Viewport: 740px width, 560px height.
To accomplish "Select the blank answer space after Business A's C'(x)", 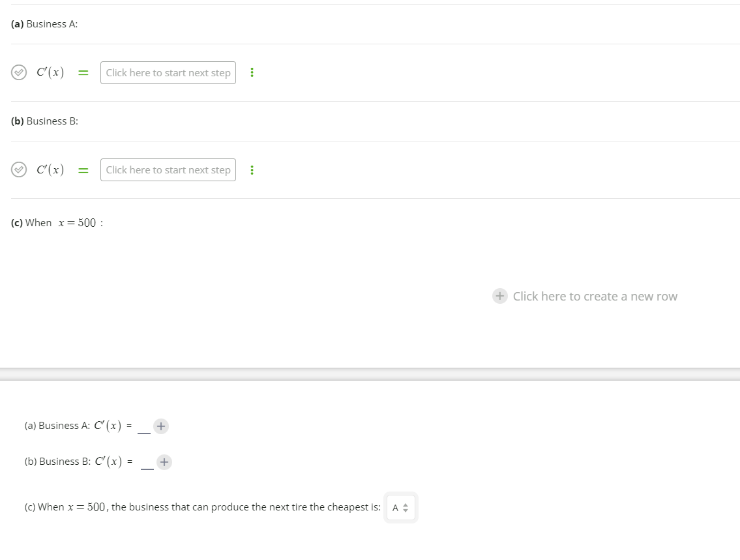I will coord(143,428).
